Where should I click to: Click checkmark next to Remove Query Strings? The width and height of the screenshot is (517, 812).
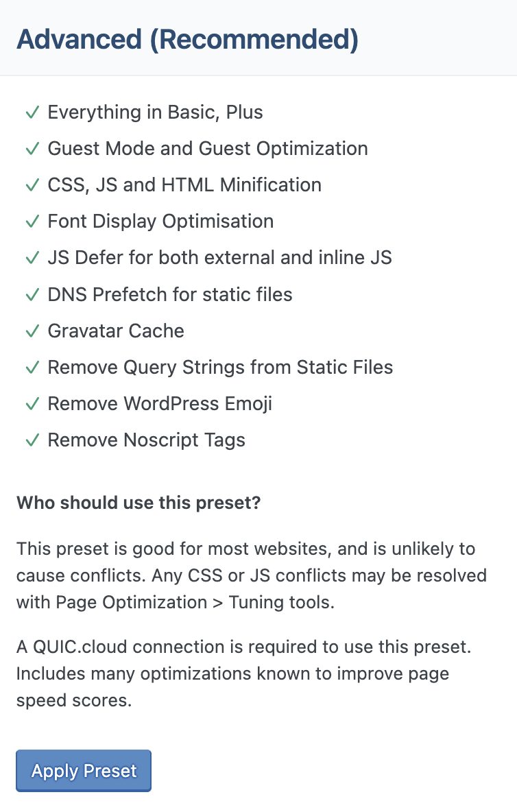[32, 368]
